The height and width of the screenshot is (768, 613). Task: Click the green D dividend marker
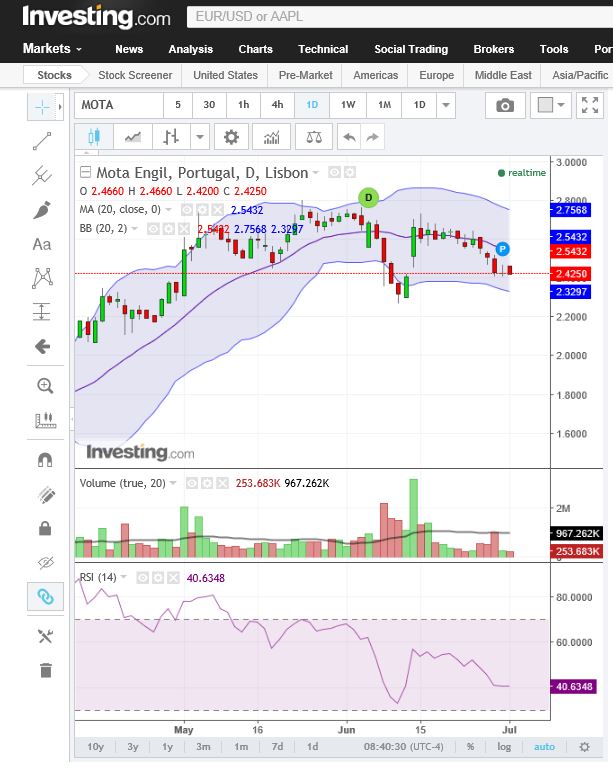click(368, 197)
